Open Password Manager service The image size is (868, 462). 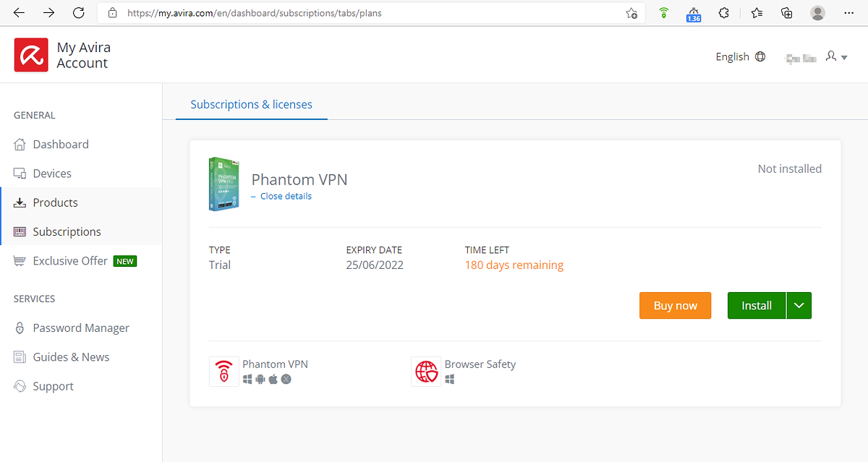pos(81,328)
